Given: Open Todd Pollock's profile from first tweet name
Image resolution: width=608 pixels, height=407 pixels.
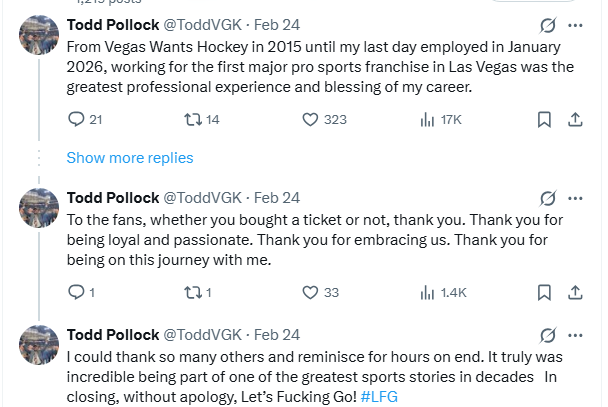Looking at the screenshot, I should 111,25.
